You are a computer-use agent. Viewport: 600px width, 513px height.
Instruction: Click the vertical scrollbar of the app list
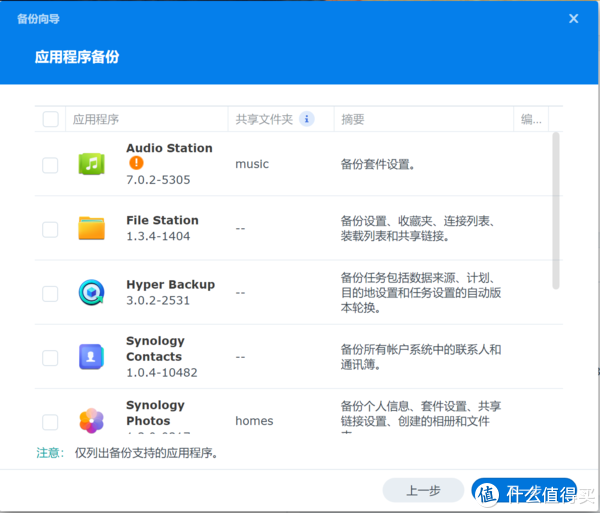(x=556, y=210)
